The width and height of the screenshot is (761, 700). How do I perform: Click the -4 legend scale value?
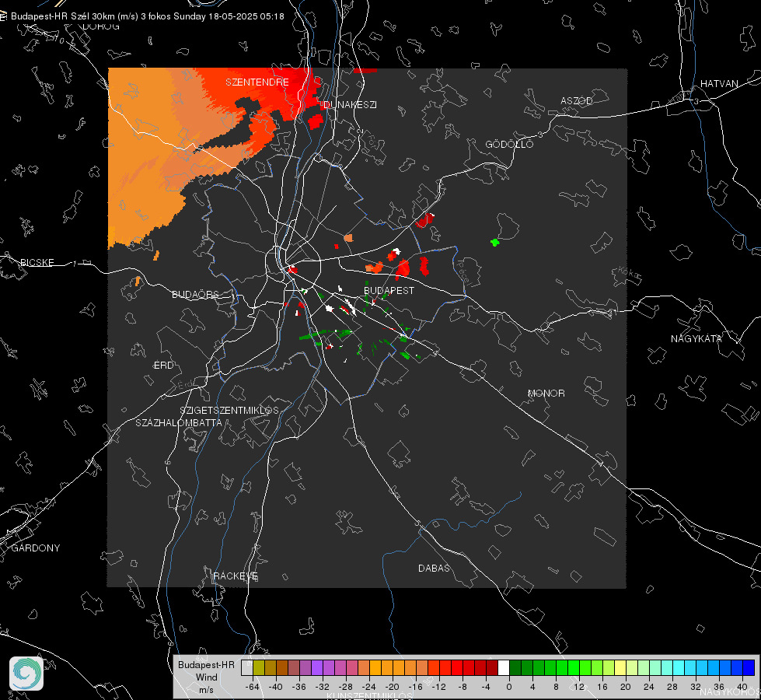[x=485, y=687]
